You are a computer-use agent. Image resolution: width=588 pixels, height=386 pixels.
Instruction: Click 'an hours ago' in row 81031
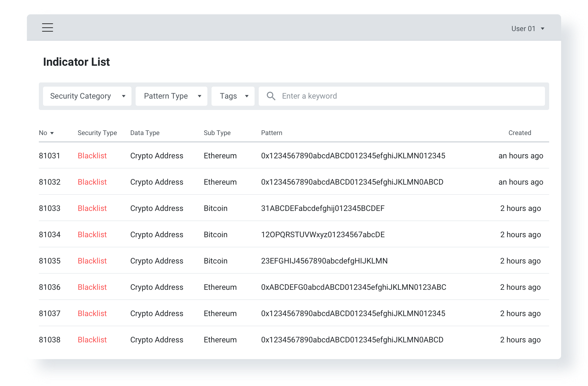click(x=521, y=156)
